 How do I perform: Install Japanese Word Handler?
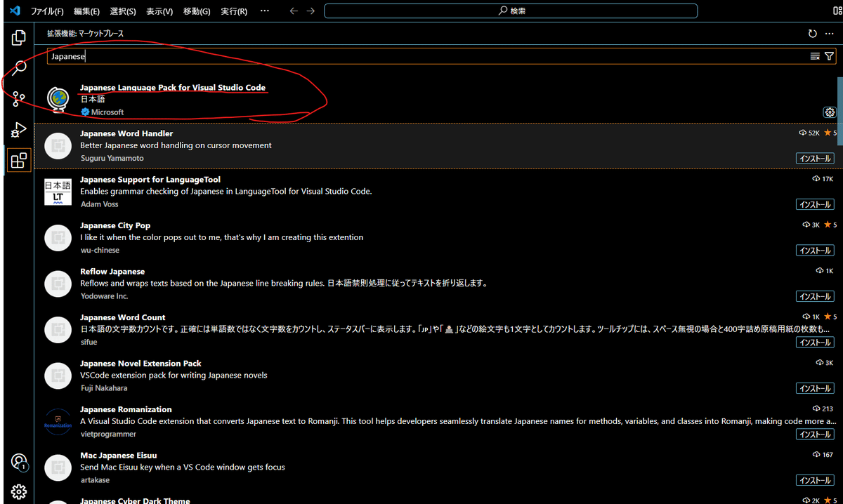[x=815, y=159]
